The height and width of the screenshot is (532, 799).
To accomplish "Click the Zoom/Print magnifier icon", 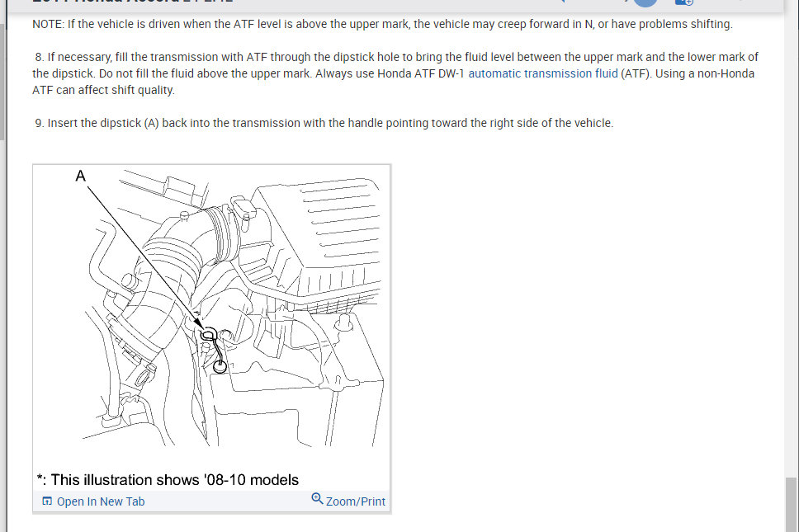I will [x=317, y=498].
